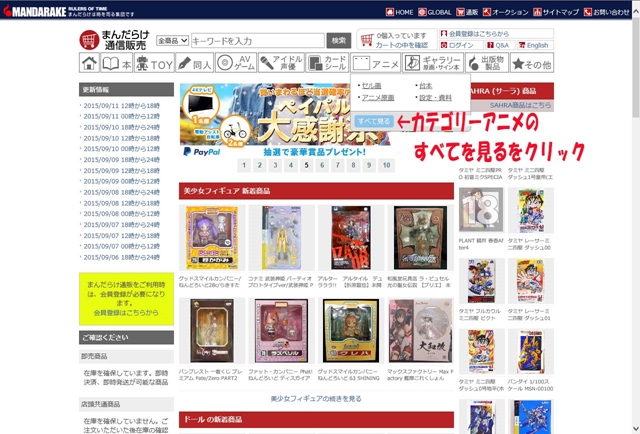
Task: Open the first figure product thumbnail
Action: 207,237
